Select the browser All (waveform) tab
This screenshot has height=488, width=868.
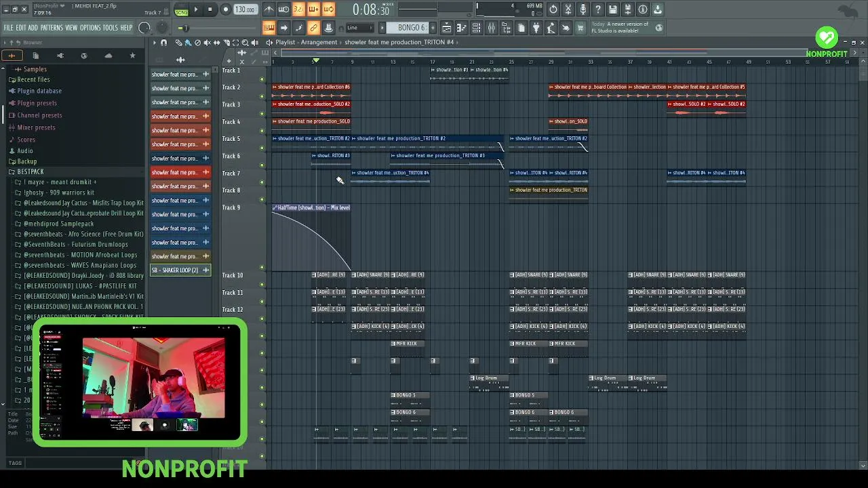[x=12, y=56]
